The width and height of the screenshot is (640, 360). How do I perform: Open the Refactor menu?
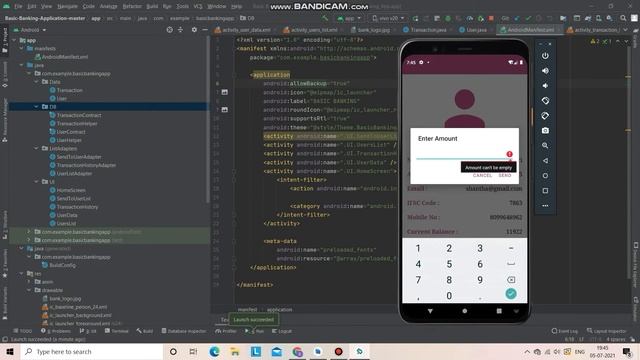pyautogui.click(x=132, y=7)
